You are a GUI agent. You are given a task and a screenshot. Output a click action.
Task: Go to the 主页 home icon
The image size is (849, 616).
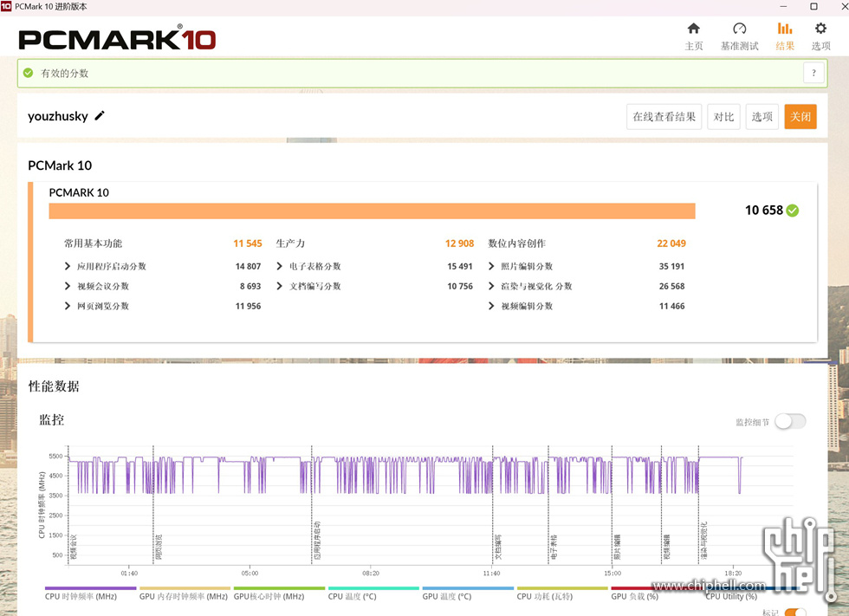694,29
